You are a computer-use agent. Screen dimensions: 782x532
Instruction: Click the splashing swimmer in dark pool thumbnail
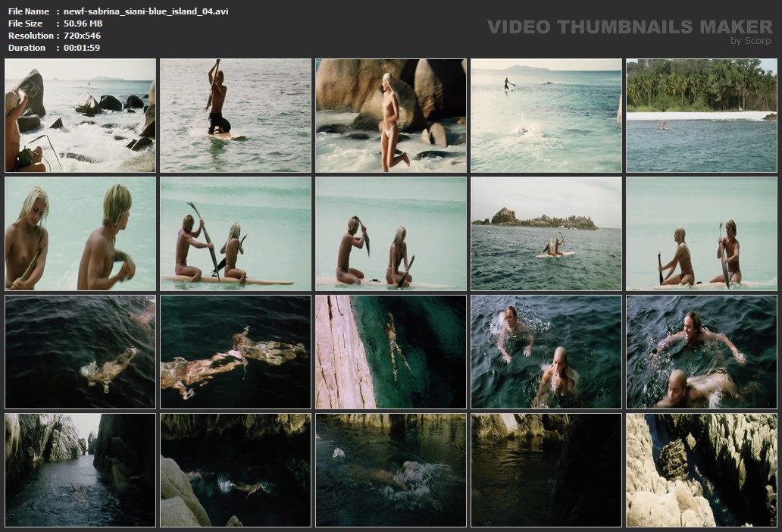pos(391,470)
